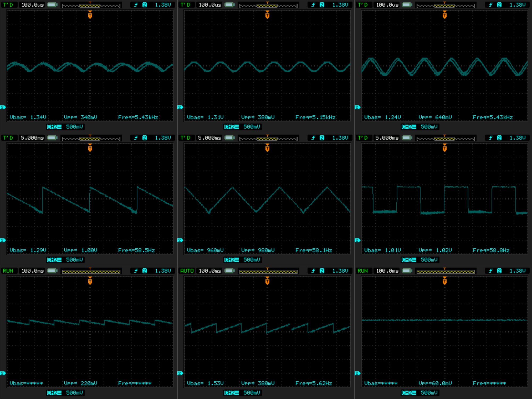Viewport: 532px width, 399px height.
Task: Click the battery icon in the 58.1Hz triangle panel header
Action: point(230,138)
